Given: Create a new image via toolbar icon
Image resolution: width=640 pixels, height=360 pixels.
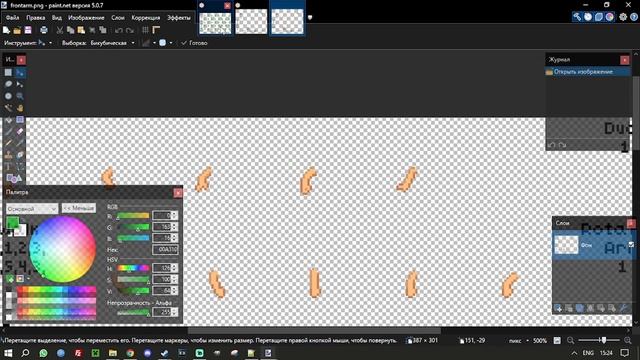Looking at the screenshot, I should coord(6,30).
